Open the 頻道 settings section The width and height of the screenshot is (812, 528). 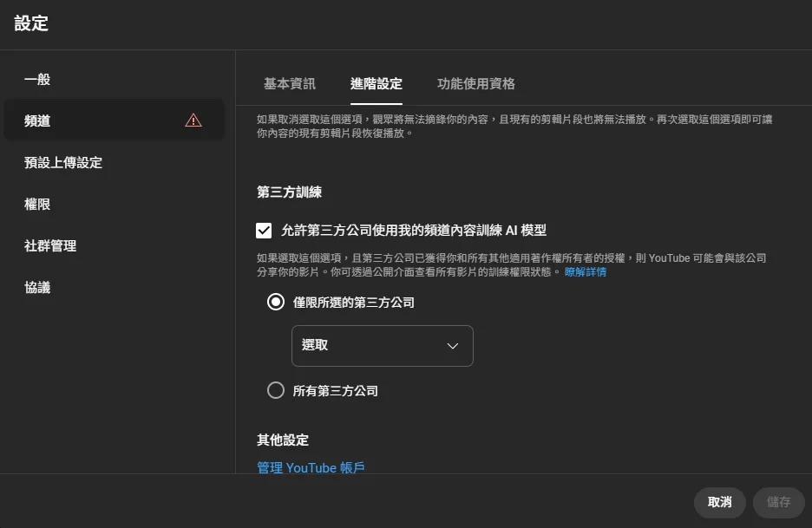114,121
